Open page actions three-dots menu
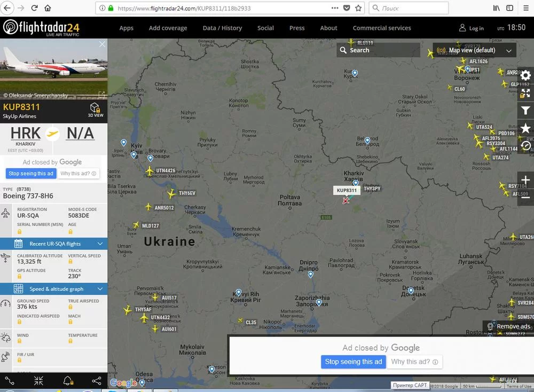 tap(335, 8)
